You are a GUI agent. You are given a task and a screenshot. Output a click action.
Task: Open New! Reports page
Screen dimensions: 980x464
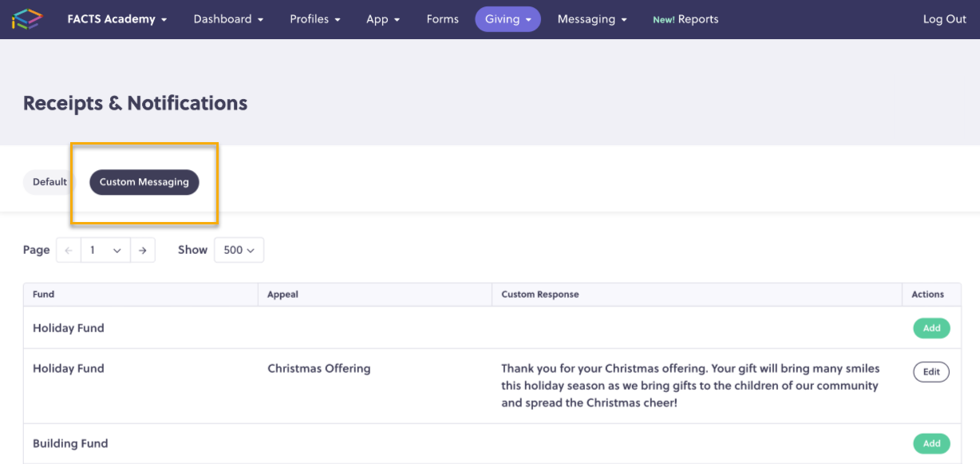coord(686,19)
